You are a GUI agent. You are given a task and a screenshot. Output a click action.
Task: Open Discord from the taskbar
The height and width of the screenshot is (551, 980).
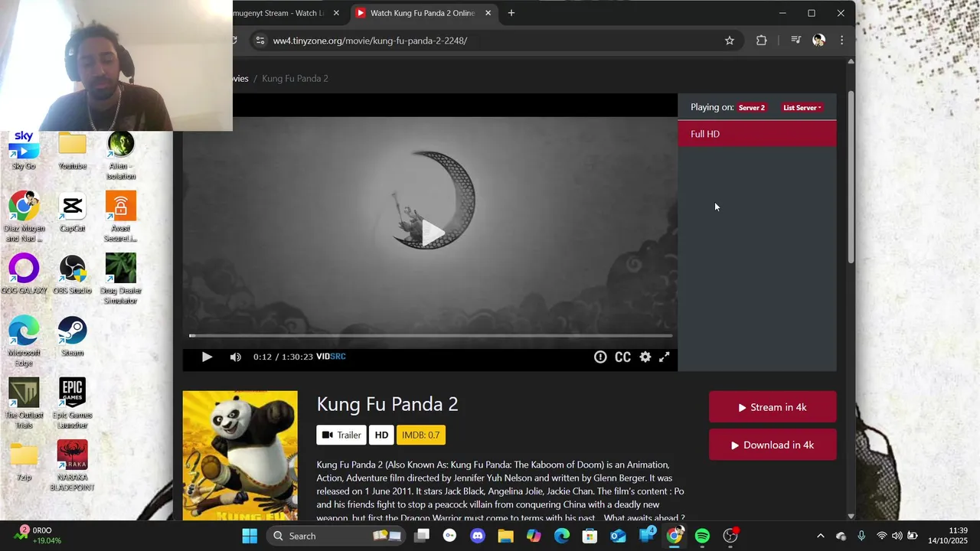(x=478, y=536)
